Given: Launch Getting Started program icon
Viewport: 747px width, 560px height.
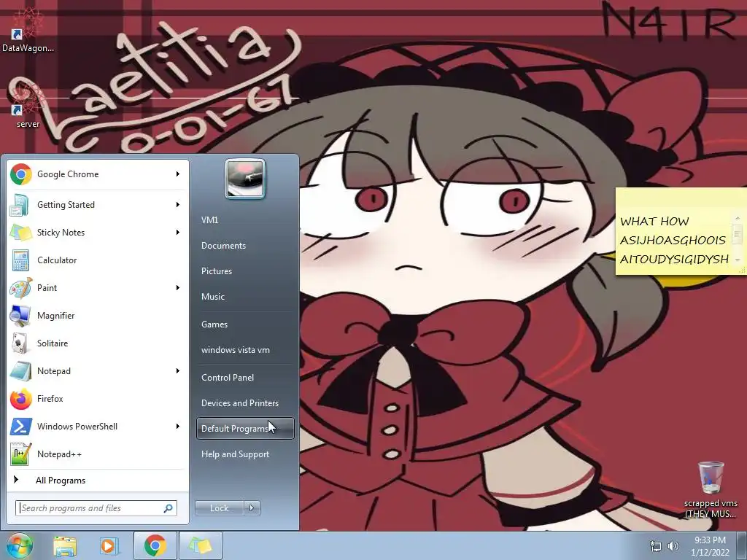Looking at the screenshot, I should pyautogui.click(x=21, y=205).
